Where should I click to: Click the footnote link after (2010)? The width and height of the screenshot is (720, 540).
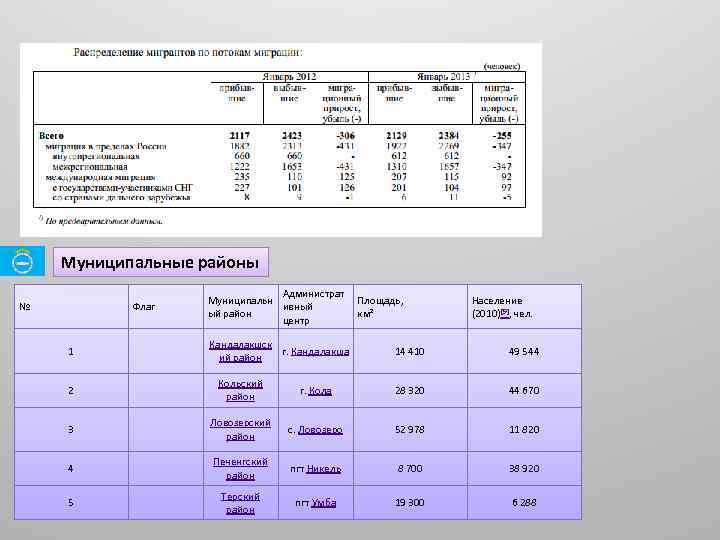click(x=505, y=314)
